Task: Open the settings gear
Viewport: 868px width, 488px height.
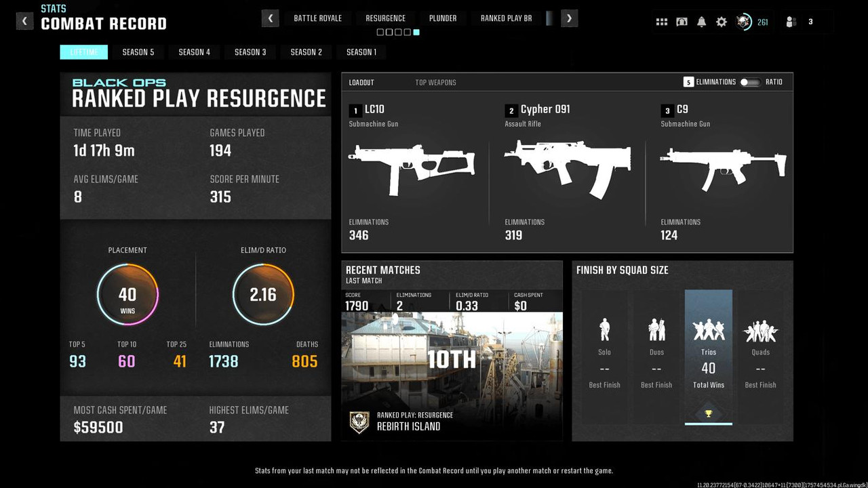Action: click(722, 22)
